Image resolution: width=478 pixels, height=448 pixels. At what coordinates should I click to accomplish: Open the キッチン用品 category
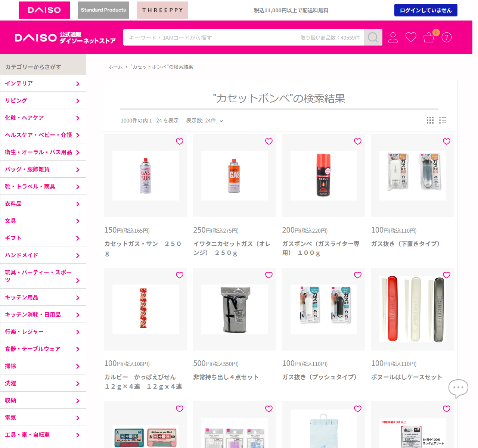(43, 297)
